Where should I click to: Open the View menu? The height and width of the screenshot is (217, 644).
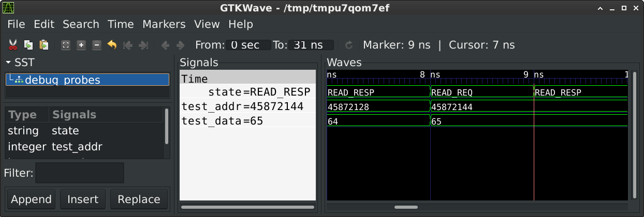[x=207, y=24]
